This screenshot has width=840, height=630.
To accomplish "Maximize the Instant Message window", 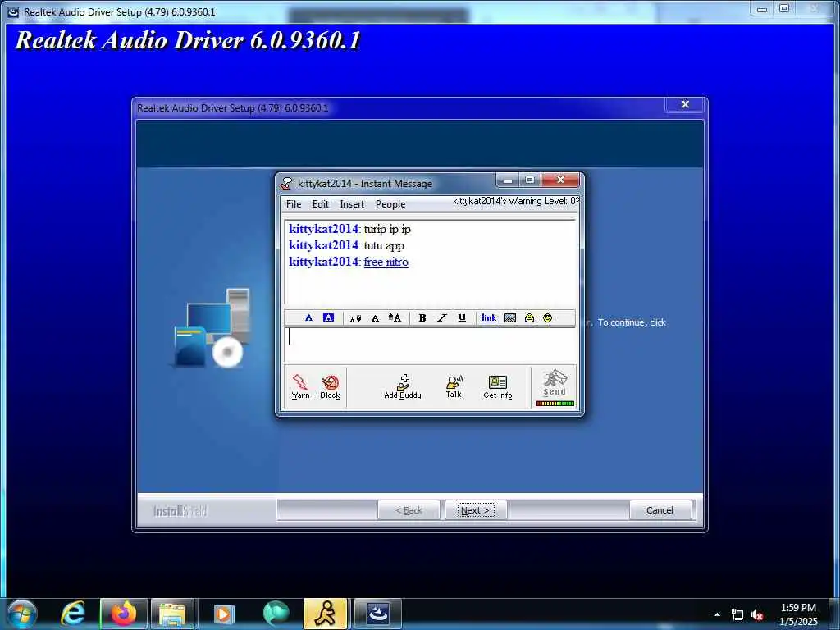I will (x=529, y=180).
